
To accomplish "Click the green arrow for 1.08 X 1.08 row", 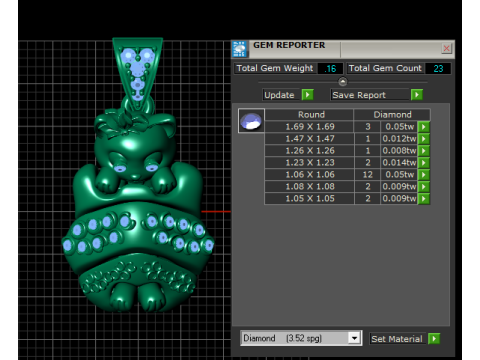I will pyautogui.click(x=424, y=187).
